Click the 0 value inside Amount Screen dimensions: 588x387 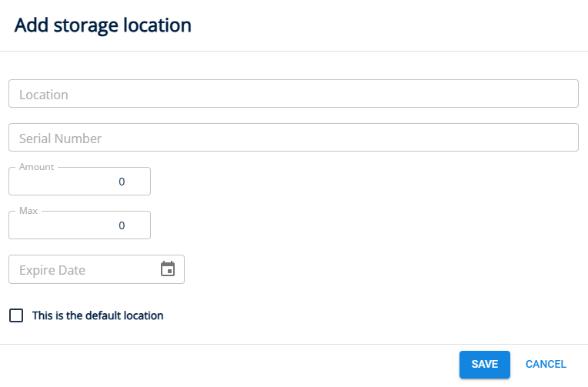(x=122, y=182)
